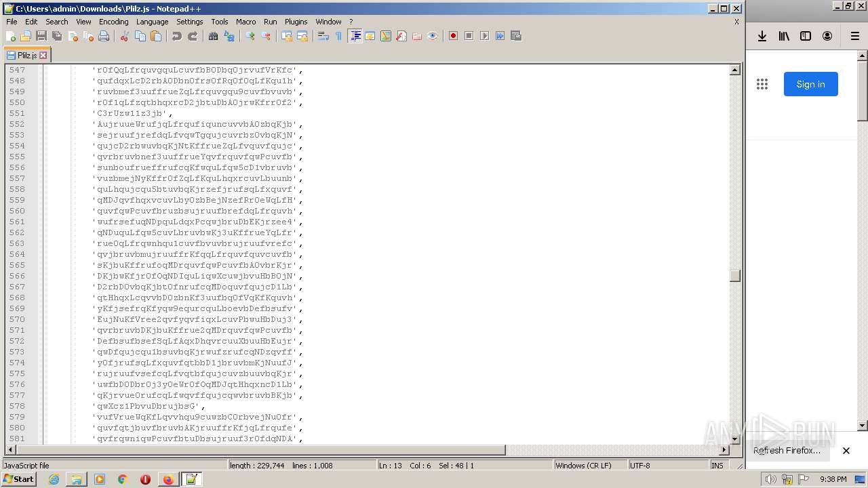868x488 pixels.
Task: Open the Document Map toolbar icon
Action: (386, 36)
